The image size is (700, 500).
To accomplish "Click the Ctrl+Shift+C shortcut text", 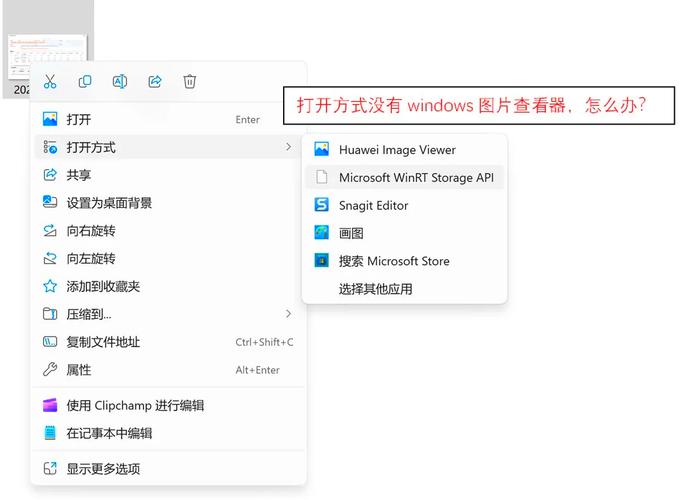I will pos(264,342).
